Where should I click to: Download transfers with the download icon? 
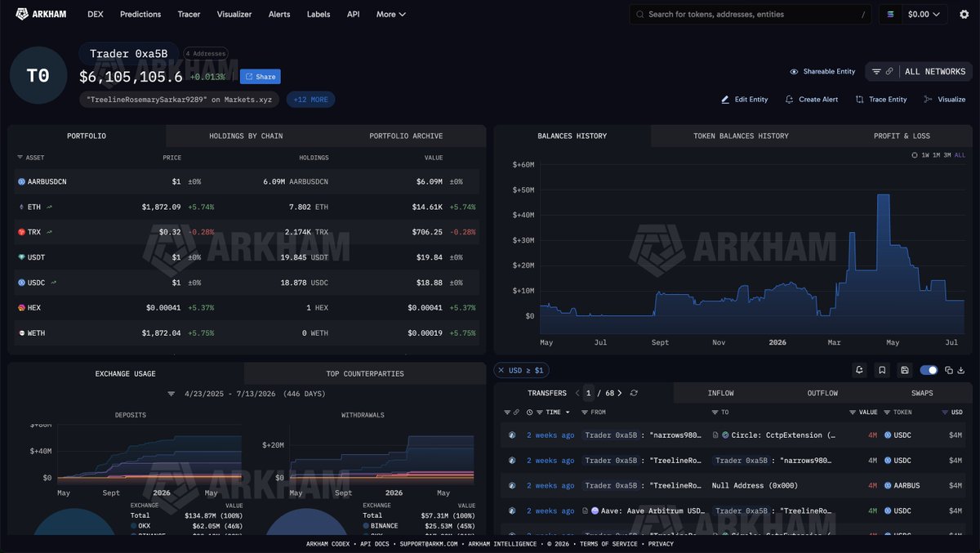point(960,370)
